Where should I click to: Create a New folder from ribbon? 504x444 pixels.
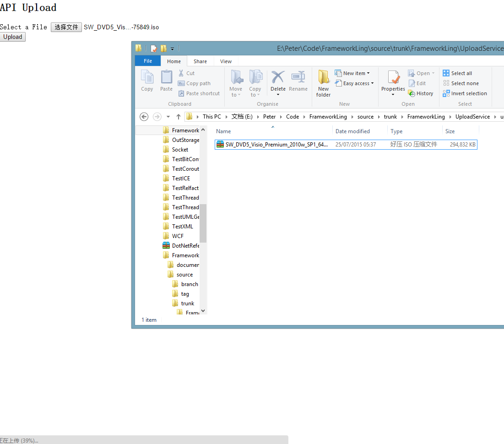[323, 83]
